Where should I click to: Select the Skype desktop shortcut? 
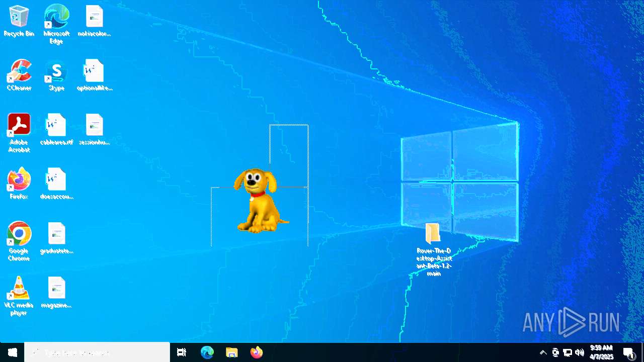(56, 75)
